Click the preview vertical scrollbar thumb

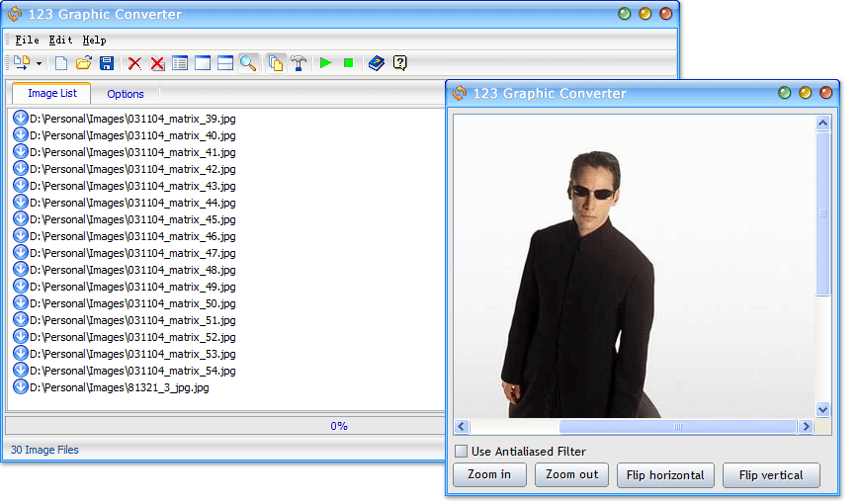(x=822, y=213)
